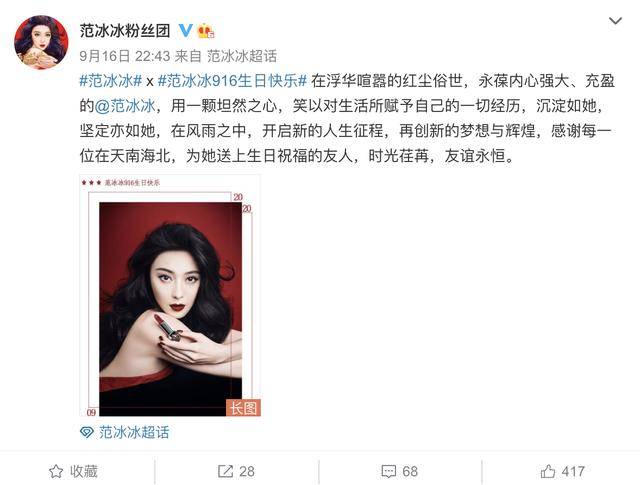Click the repost share icon
This screenshot has width=640, height=485.
point(225,472)
